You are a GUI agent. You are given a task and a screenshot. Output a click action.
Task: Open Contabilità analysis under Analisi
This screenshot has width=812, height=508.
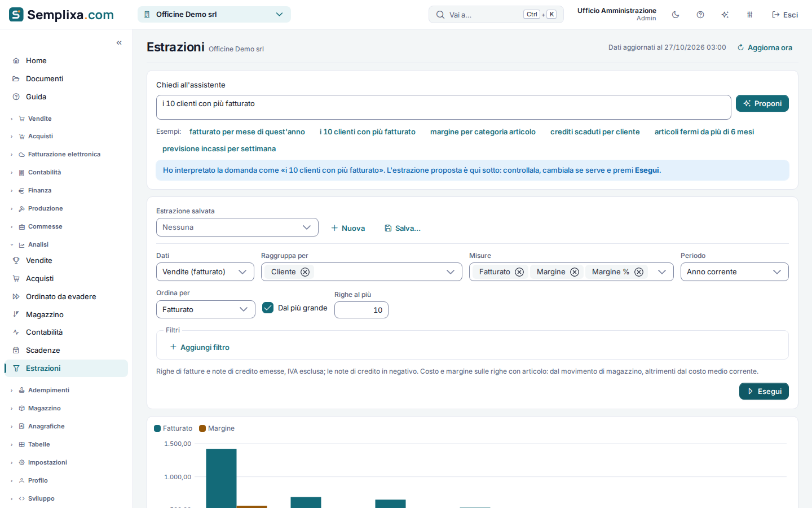[66, 332]
